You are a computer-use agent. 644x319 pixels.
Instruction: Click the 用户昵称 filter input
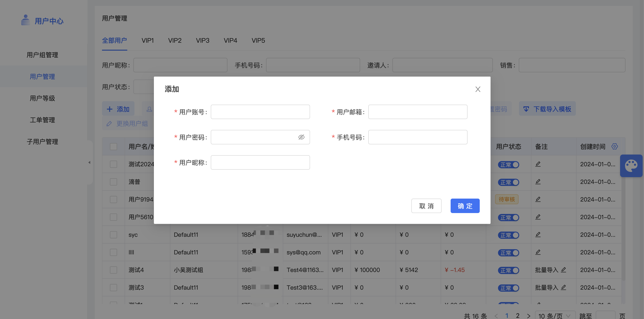180,65
